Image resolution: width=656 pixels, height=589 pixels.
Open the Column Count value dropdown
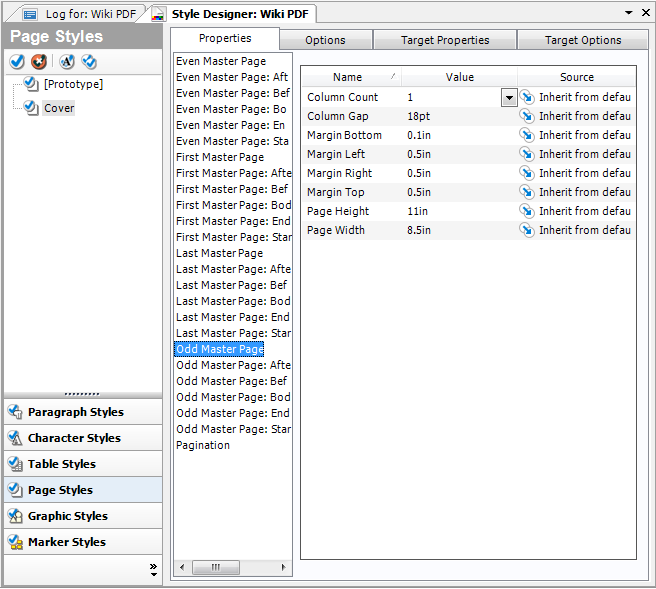(x=508, y=97)
